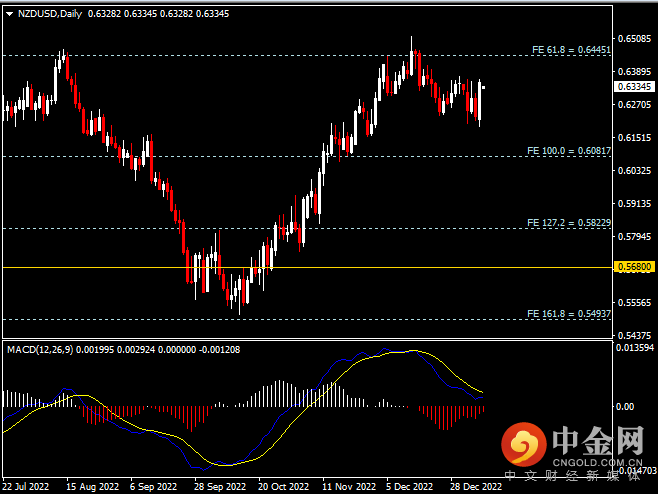Click the FE 161.8 = 0.54937 label
Screen dimensions: 658x494
(566, 314)
